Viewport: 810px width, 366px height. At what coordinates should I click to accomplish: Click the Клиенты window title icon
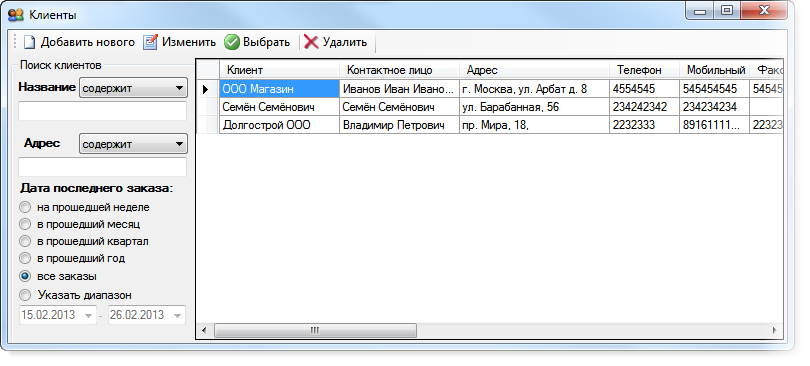coord(16,15)
